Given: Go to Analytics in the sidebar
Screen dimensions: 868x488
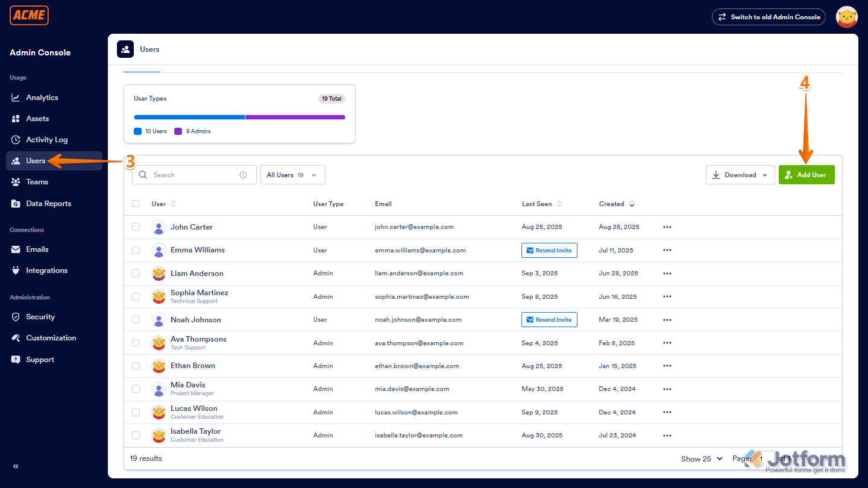Looking at the screenshot, I should pos(42,98).
